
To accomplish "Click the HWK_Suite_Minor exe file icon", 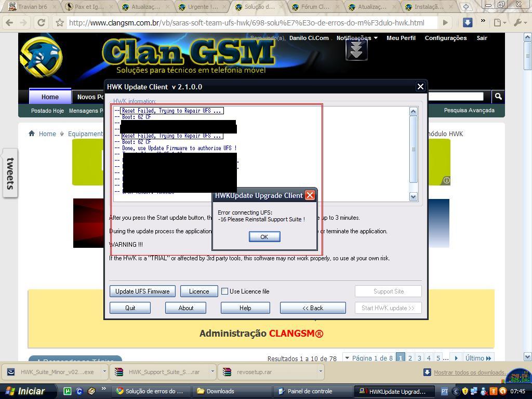I will [11, 372].
